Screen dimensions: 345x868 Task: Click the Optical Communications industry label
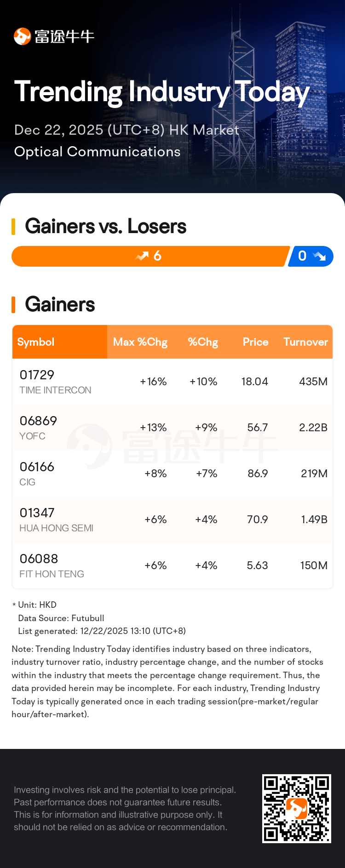click(98, 152)
